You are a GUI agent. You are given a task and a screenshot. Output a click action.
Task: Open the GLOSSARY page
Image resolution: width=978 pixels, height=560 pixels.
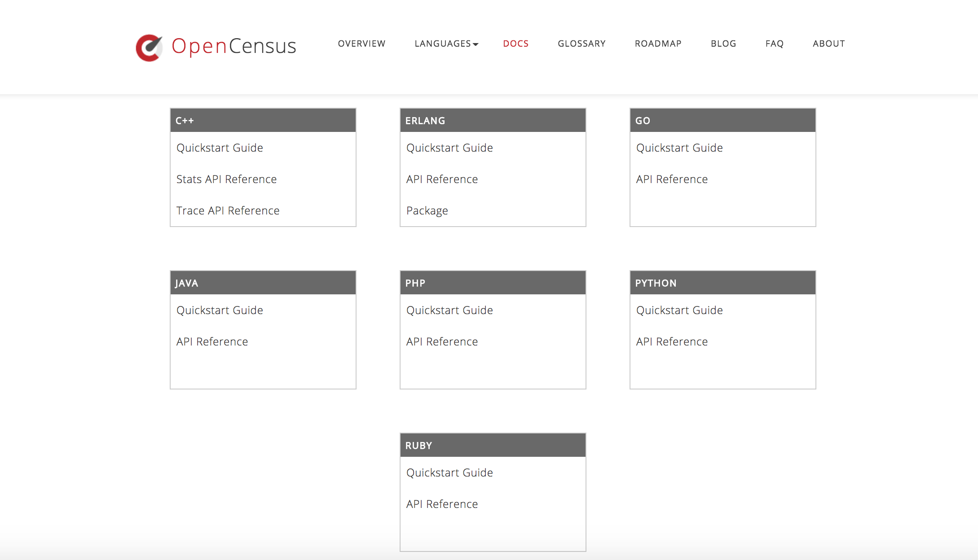coord(582,44)
